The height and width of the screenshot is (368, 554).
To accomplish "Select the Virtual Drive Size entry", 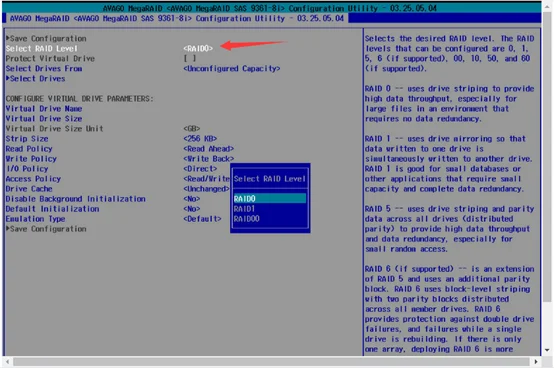I will [x=44, y=118].
